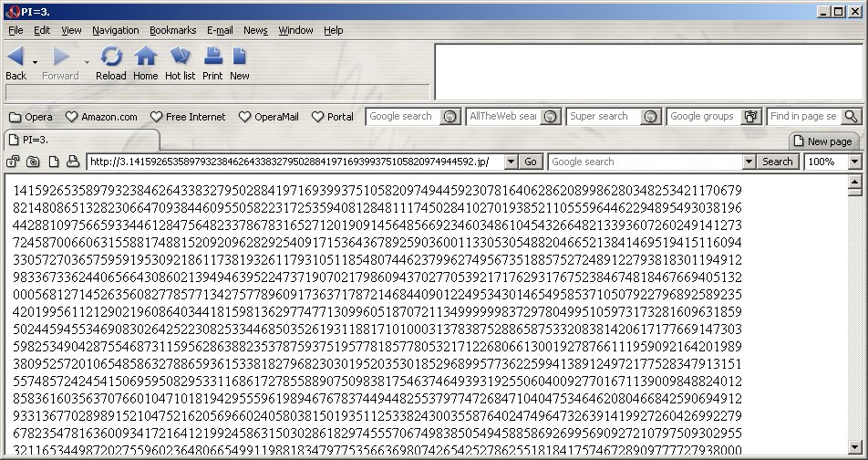This screenshot has height=460, width=868.
Task: Toggle image loading camera icon
Action: pos(33,162)
